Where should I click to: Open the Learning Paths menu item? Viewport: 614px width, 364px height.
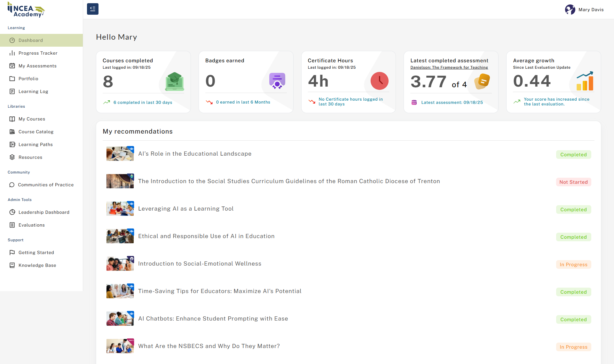point(35,144)
